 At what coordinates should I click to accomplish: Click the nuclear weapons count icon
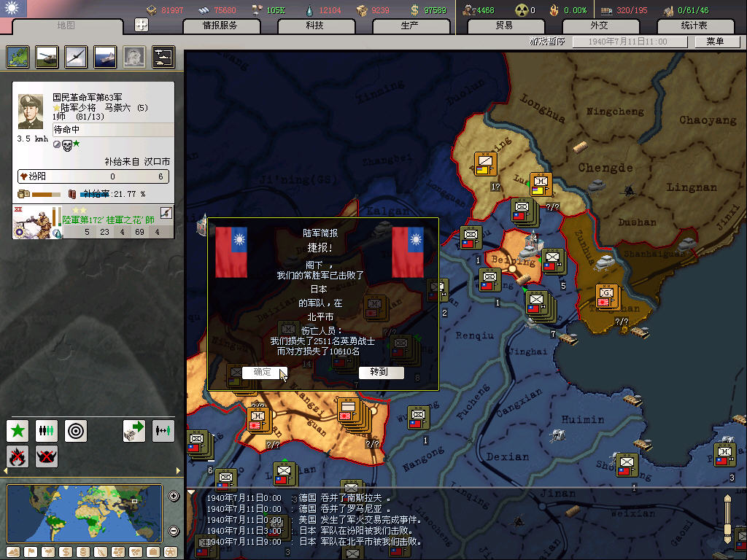522,10
